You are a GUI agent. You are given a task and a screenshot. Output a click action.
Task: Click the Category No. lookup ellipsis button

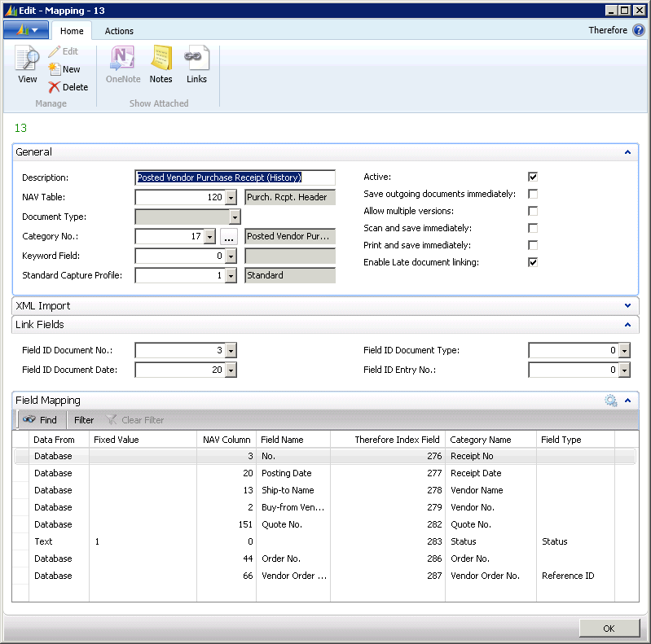[x=229, y=236]
